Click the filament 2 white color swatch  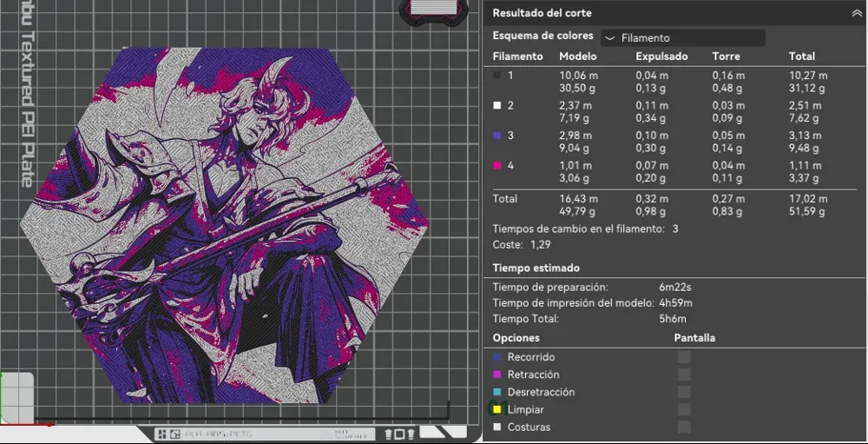coord(497,105)
